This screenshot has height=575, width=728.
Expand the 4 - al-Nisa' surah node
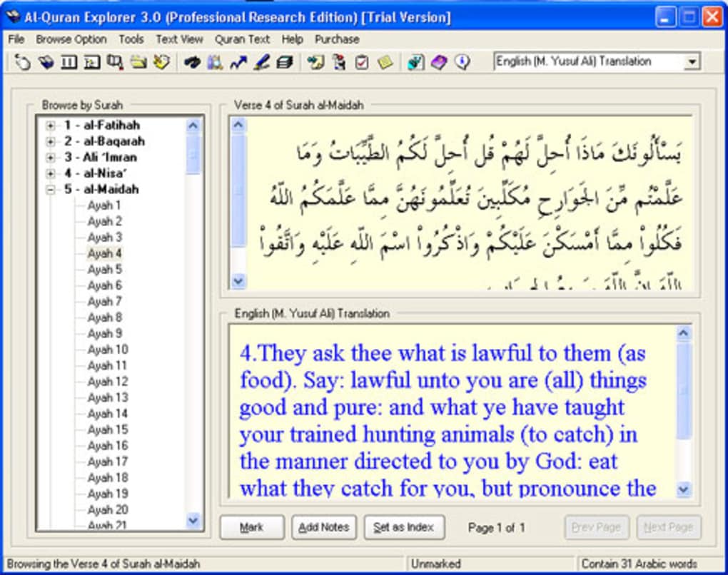tap(51, 173)
